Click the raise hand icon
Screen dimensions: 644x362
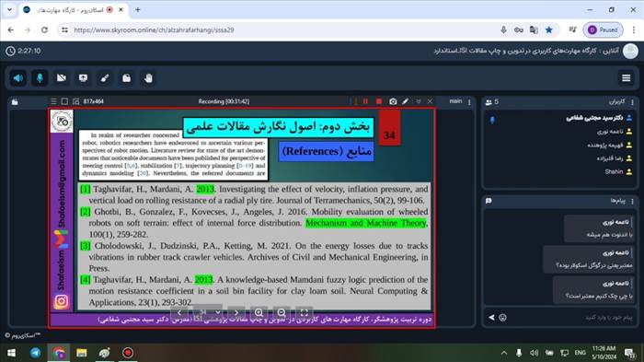148,78
